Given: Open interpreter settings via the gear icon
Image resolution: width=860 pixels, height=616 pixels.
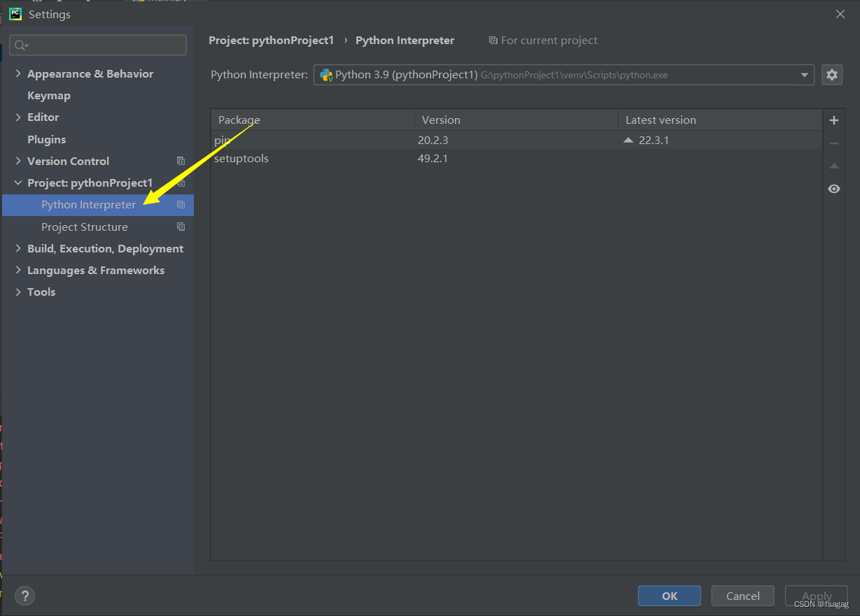Looking at the screenshot, I should point(832,75).
